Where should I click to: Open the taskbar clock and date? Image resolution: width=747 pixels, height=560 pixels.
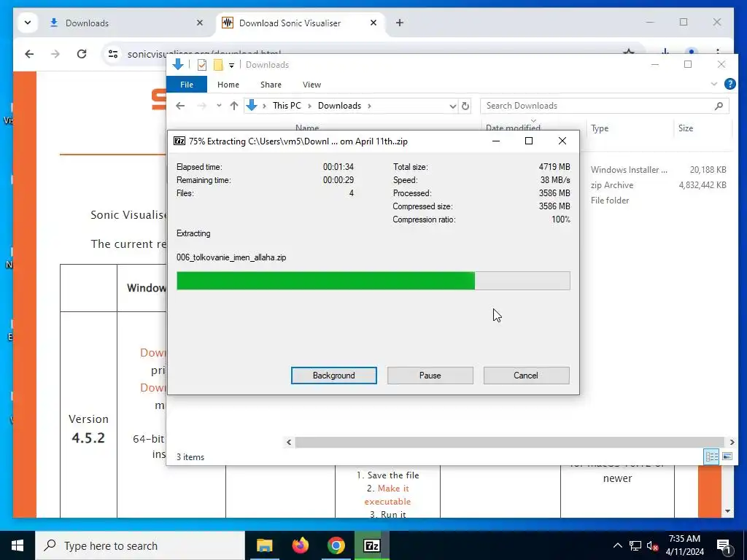coord(684,545)
